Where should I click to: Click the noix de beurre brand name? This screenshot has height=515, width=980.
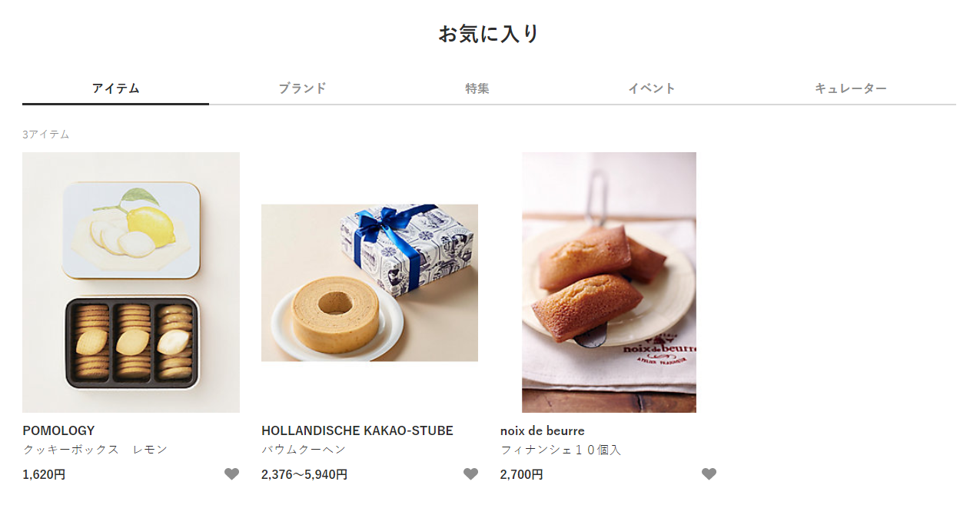(543, 430)
